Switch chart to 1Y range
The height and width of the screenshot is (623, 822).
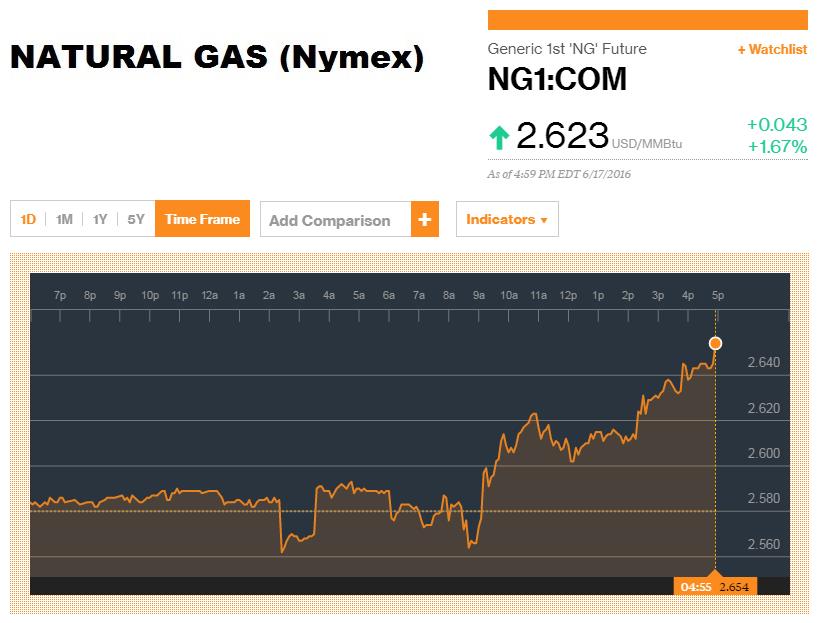[x=100, y=219]
